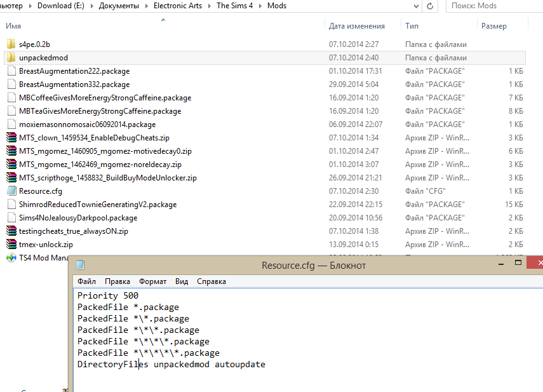Click the Sims4NoJealousyDarkpool.package file icon
543x392 pixels.
coord(11,217)
